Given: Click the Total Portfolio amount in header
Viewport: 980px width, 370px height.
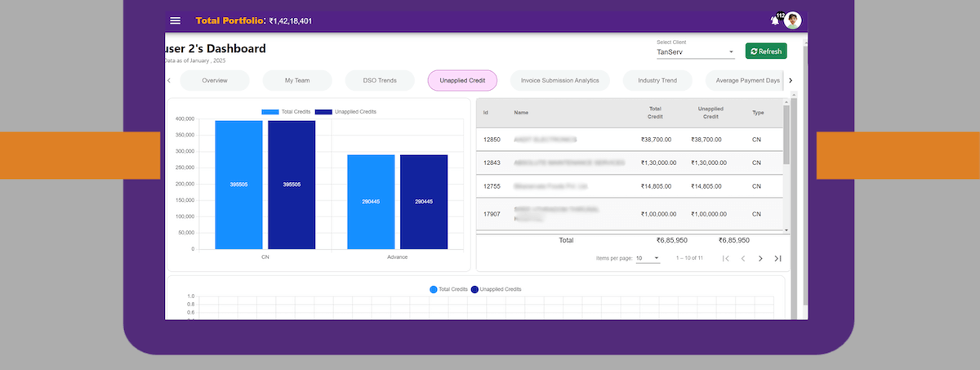Looking at the screenshot, I should (x=290, y=20).
